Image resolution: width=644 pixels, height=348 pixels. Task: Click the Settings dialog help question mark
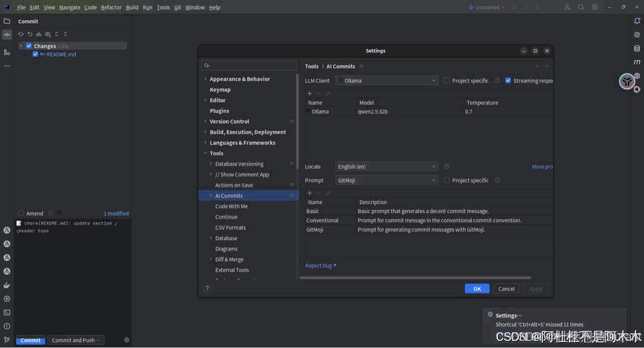tap(207, 289)
